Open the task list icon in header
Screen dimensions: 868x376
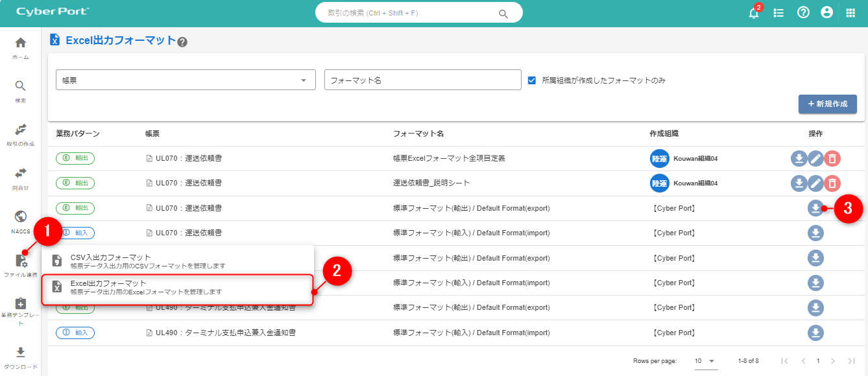tap(778, 13)
